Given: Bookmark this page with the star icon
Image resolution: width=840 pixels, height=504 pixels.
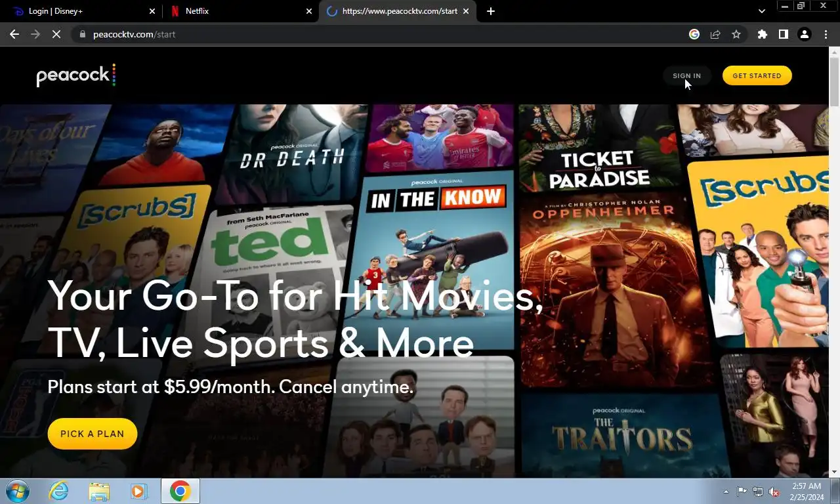Looking at the screenshot, I should [736, 34].
